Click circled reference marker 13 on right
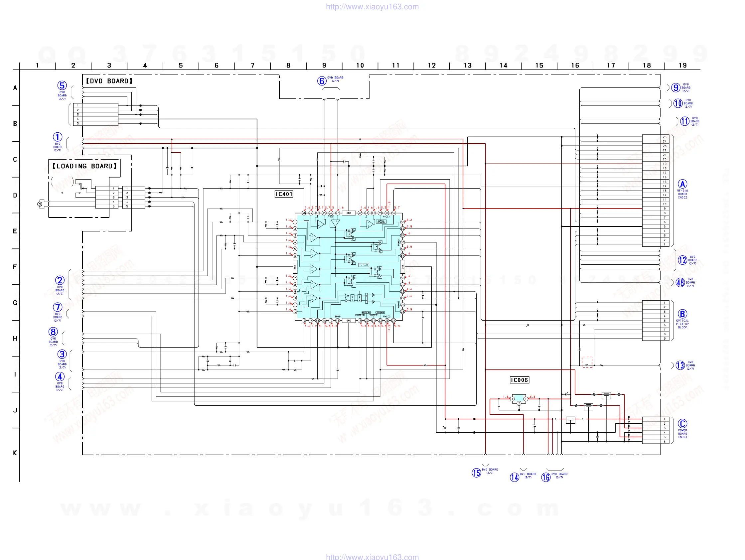This screenshot has height=560, width=745. [680, 365]
